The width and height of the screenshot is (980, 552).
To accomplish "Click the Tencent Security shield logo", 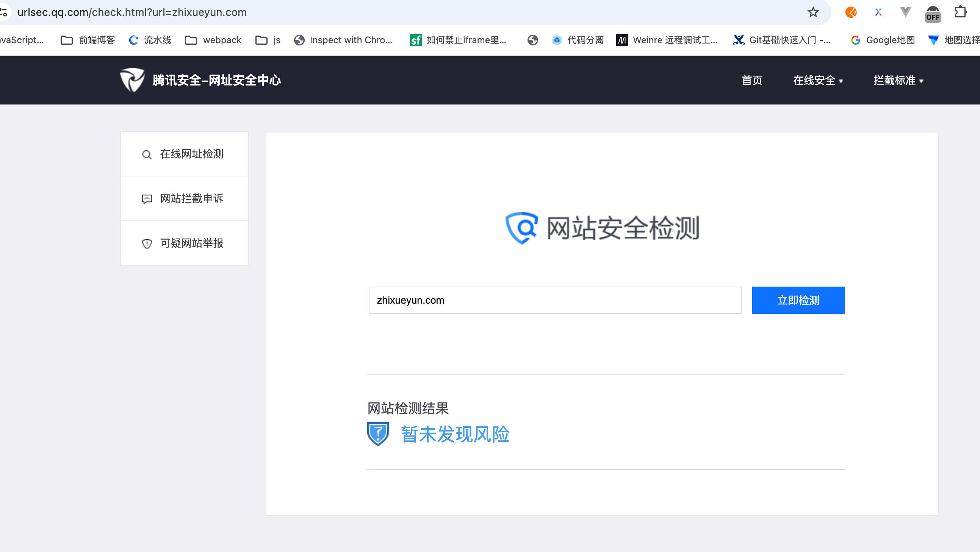I will 132,80.
